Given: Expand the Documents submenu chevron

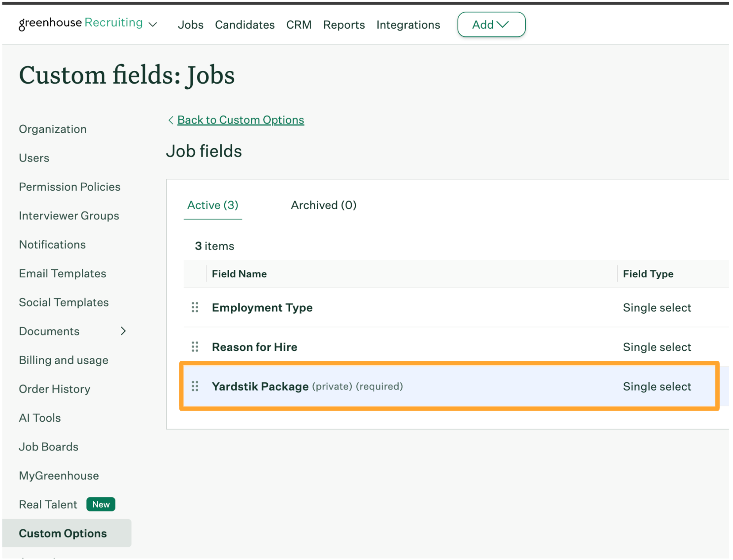Looking at the screenshot, I should [x=123, y=331].
